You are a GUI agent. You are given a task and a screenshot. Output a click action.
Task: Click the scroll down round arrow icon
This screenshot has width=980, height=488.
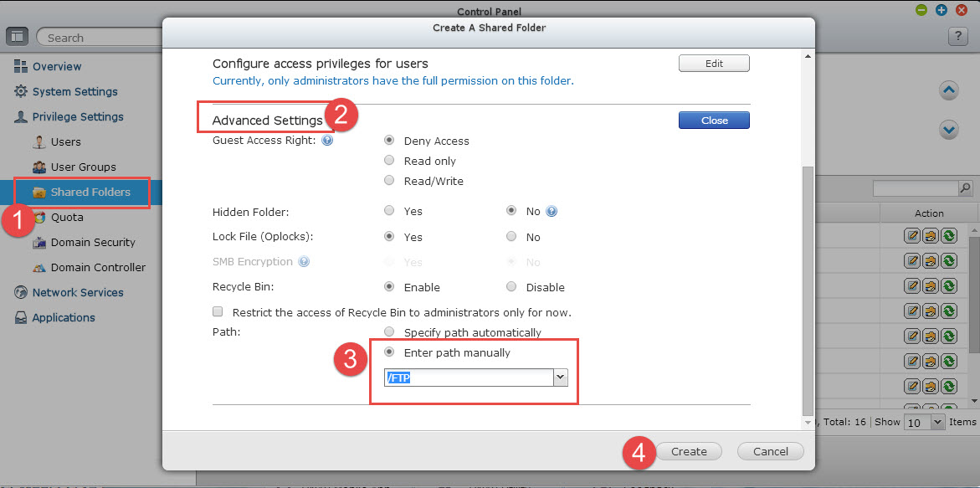948,130
